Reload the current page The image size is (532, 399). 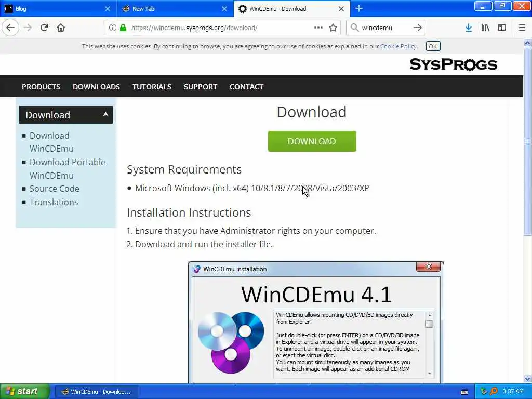[44, 28]
